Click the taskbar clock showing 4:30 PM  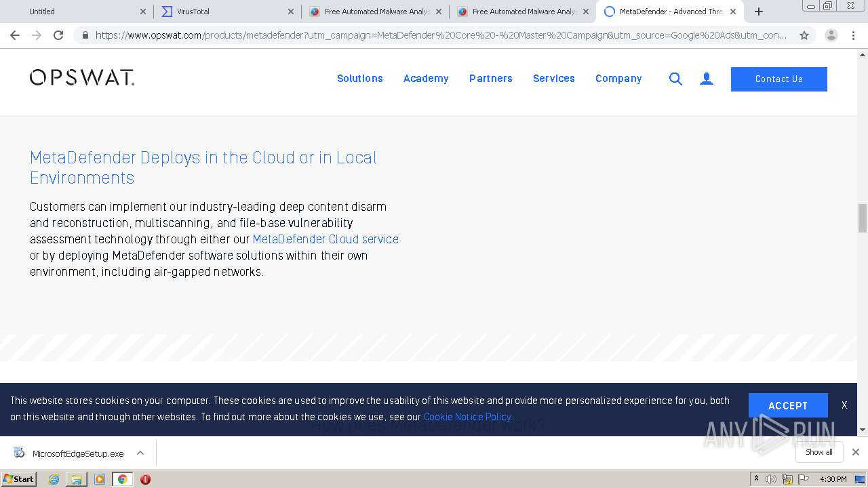coord(833,479)
